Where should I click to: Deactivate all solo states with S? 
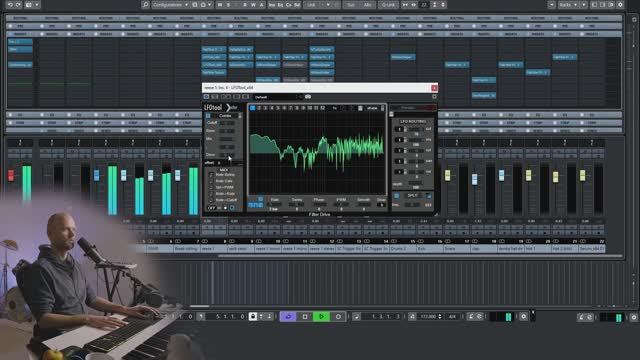tap(228, 5)
